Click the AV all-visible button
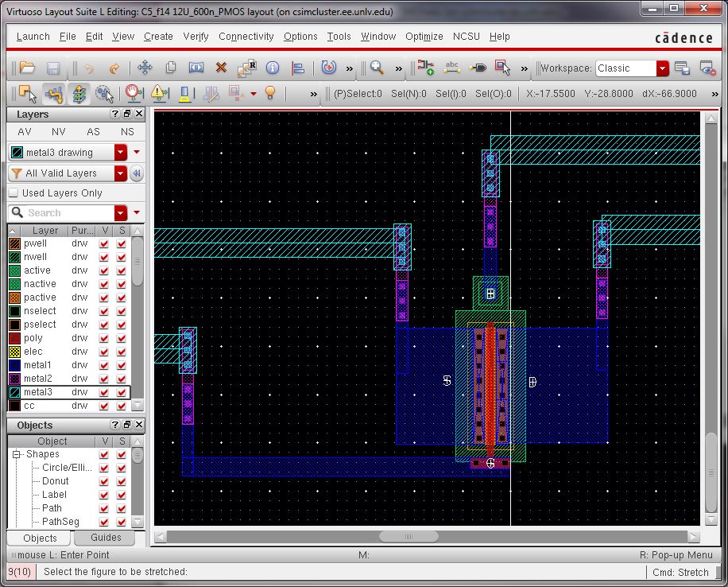This screenshot has width=728, height=587. click(25, 132)
